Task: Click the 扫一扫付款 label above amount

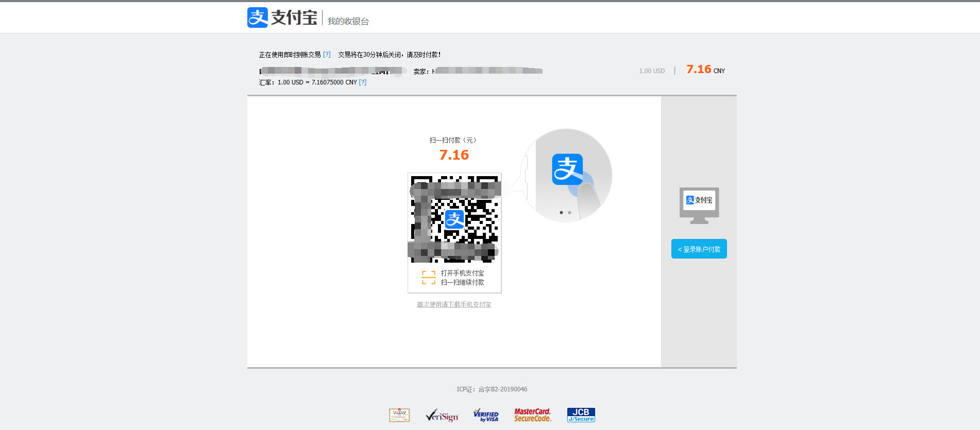Action: coord(453,140)
